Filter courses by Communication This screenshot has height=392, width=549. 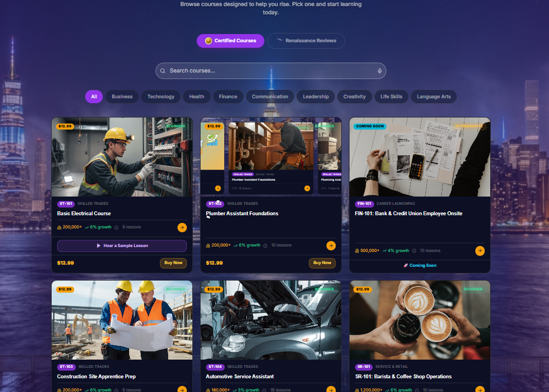coord(270,97)
